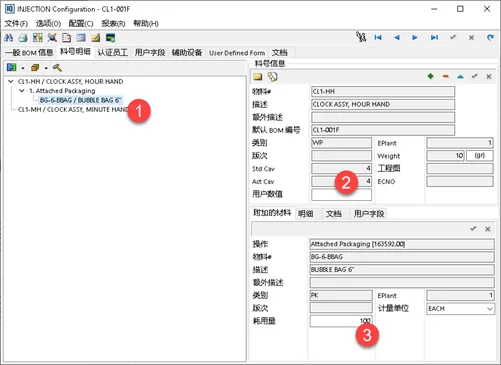Click the notepad with pencil icon

(96, 38)
